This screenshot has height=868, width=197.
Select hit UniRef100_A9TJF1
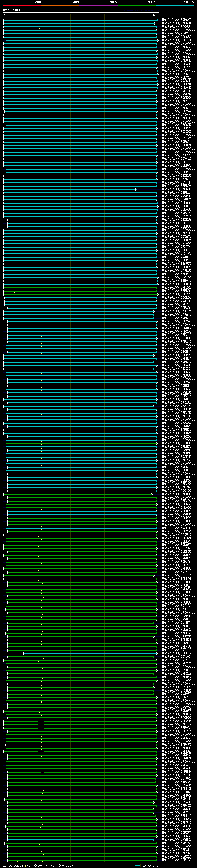pos(177,575)
